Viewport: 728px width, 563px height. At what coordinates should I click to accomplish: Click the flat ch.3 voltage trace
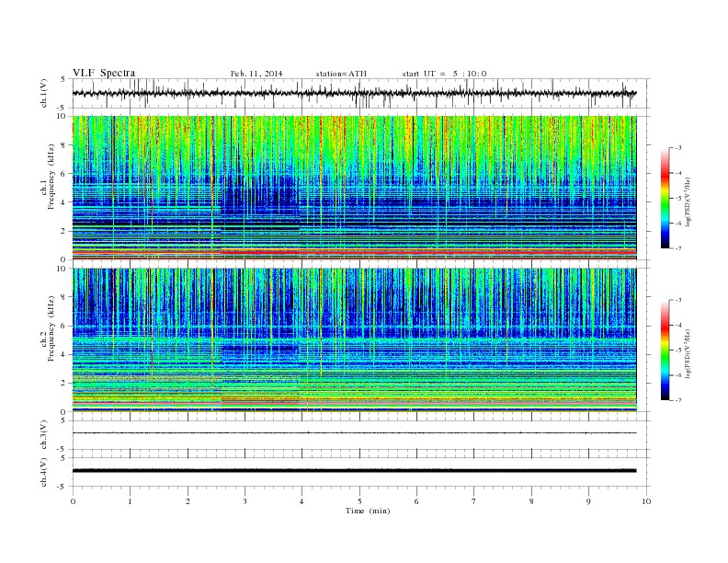tap(354, 433)
